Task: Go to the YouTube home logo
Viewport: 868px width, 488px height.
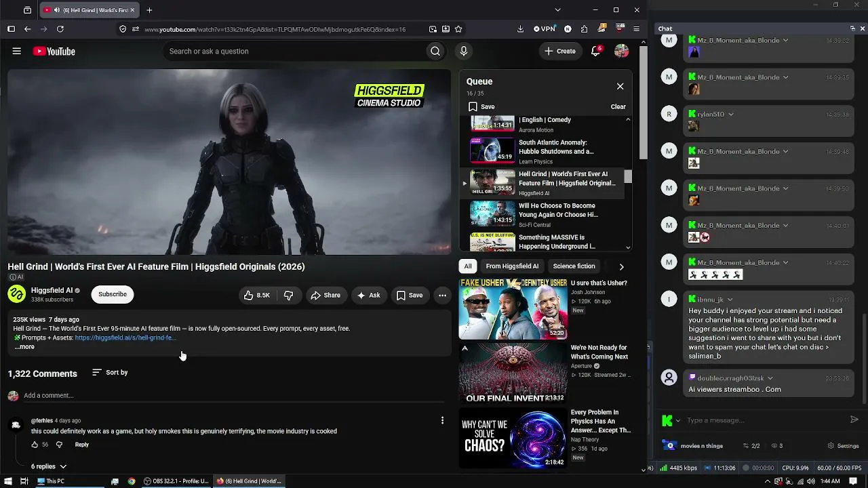Action: pyautogui.click(x=54, y=52)
